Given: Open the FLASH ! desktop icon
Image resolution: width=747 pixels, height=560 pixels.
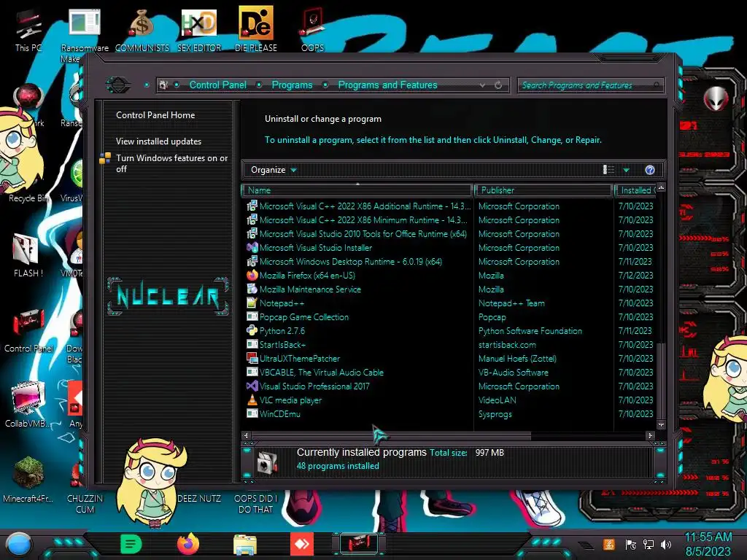Looking at the screenshot, I should click(x=28, y=256).
